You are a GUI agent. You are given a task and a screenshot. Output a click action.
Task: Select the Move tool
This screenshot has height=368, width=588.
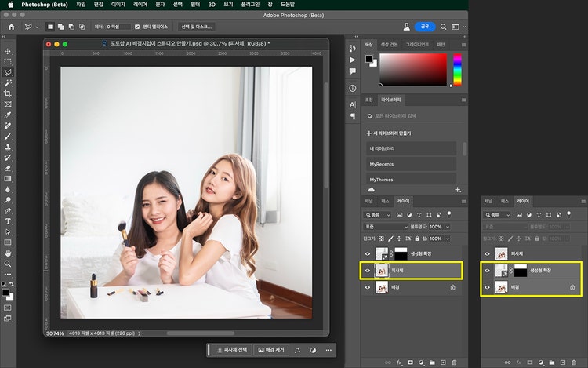click(8, 50)
